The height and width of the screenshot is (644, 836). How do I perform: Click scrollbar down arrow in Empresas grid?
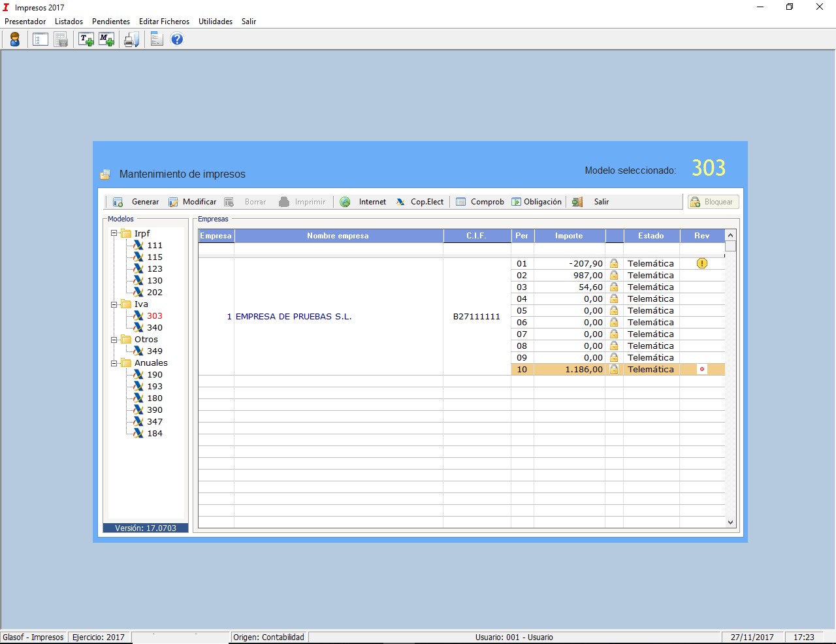[731, 523]
